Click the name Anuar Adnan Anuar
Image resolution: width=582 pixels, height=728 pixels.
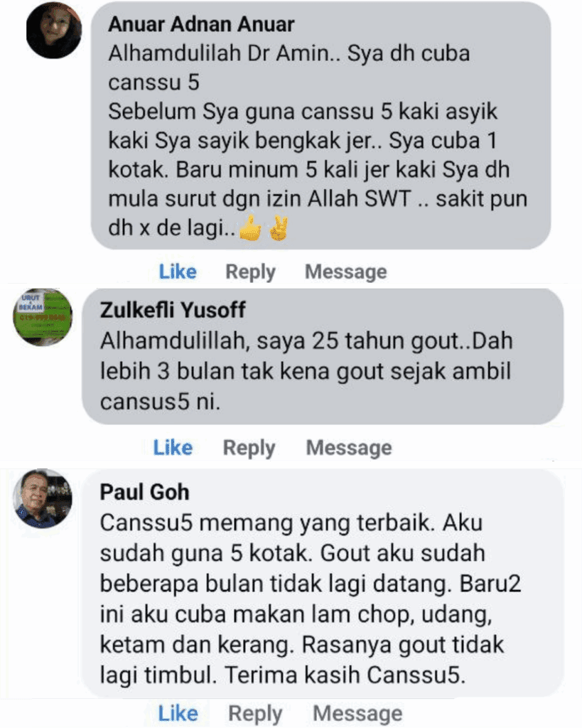pos(201,24)
